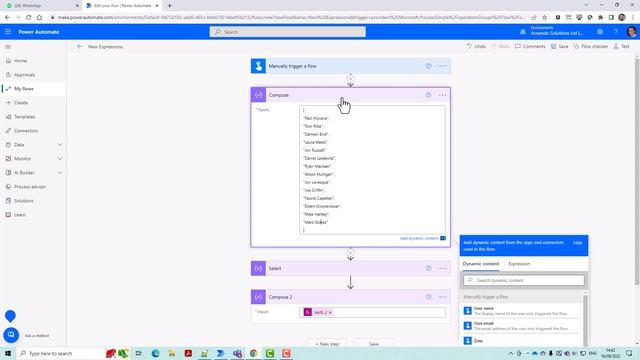Collapse the Compose action card header
The image size is (640, 360).
(350, 95)
